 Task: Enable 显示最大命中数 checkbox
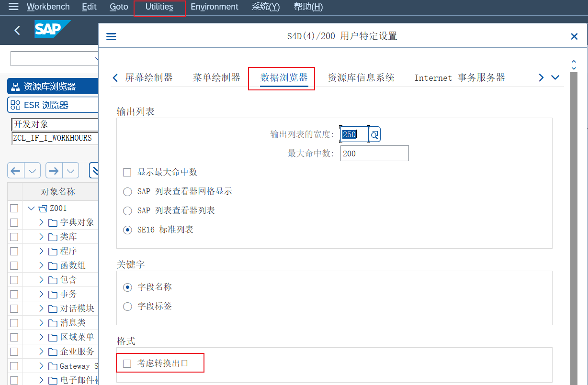click(127, 172)
